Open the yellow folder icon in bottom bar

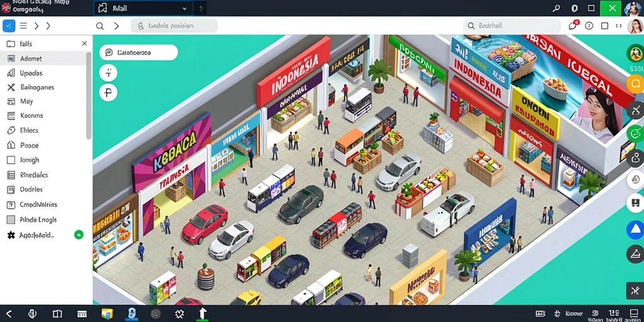[107, 314]
